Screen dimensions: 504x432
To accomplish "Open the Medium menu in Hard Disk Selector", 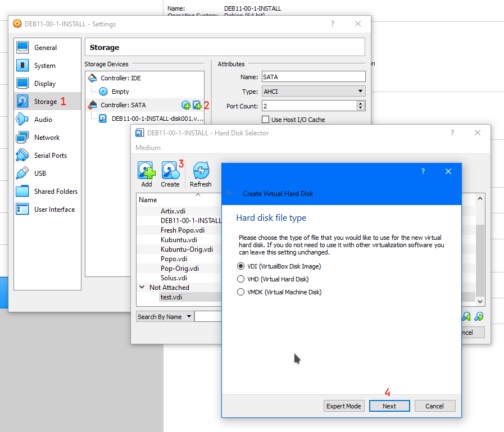I will [x=148, y=148].
